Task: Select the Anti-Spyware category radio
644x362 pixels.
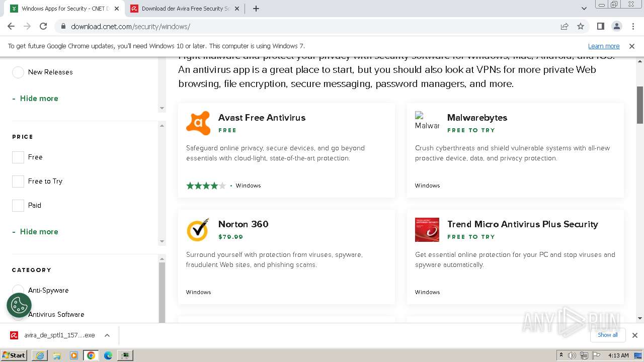Action: (18, 291)
